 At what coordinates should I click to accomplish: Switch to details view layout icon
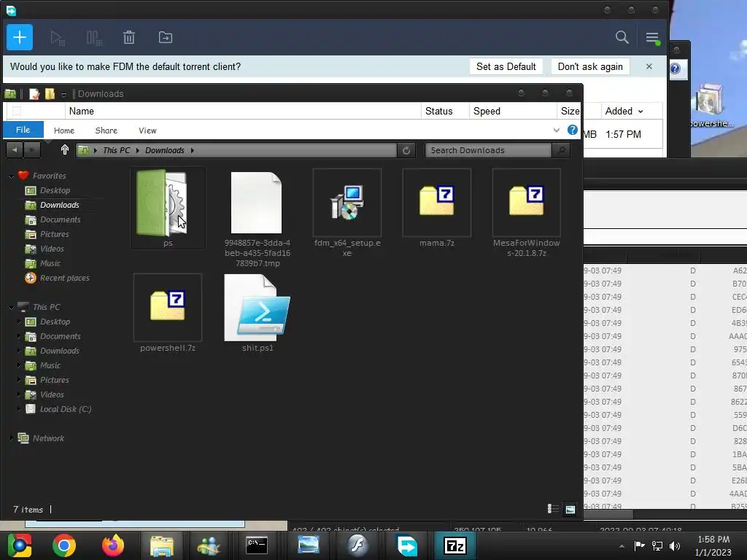(x=553, y=509)
